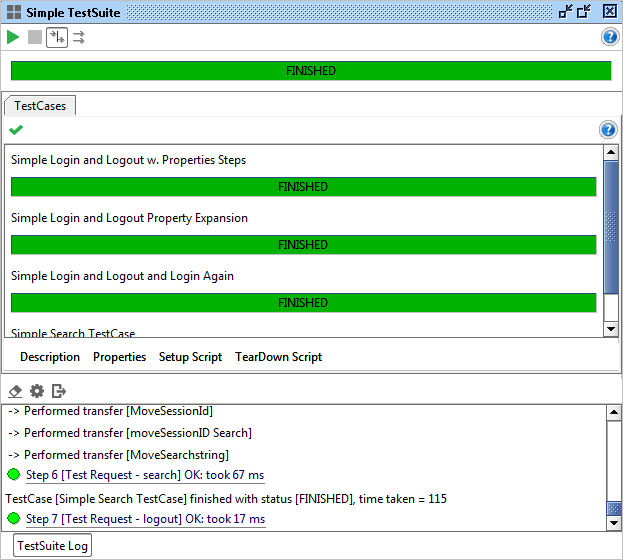Click export log icon
The image size is (623, 560).
pyautogui.click(x=59, y=391)
